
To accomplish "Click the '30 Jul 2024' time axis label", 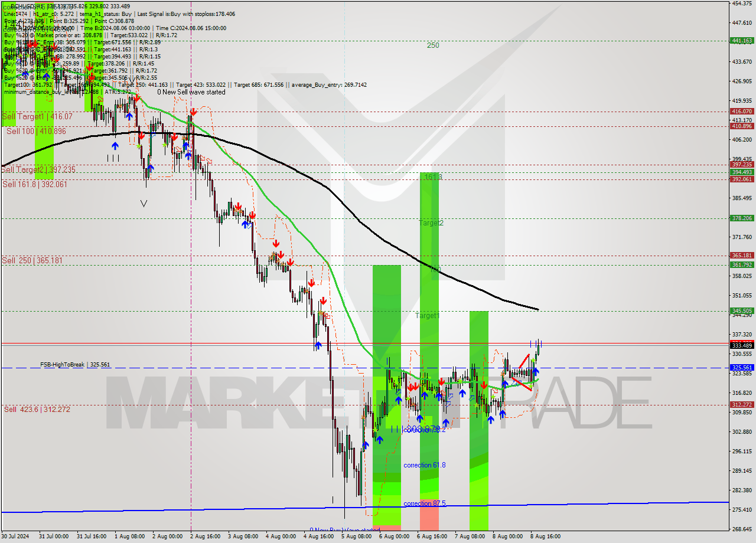I will [14, 537].
